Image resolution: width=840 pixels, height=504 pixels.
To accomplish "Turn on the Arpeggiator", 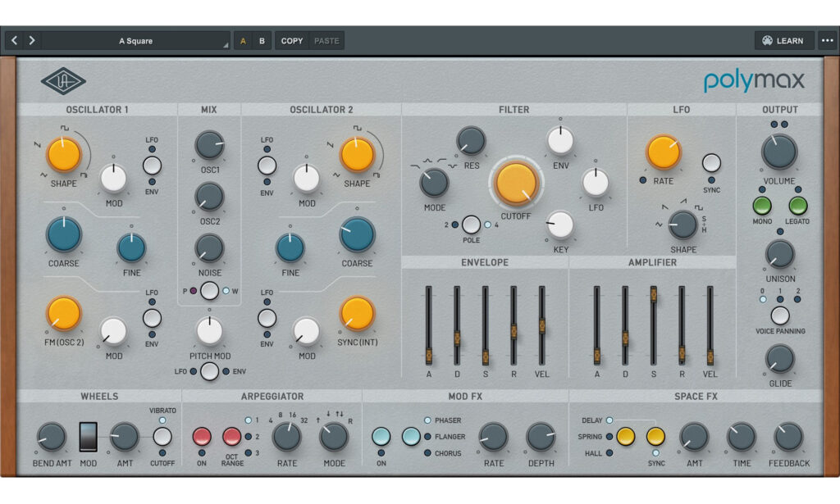I will [203, 437].
